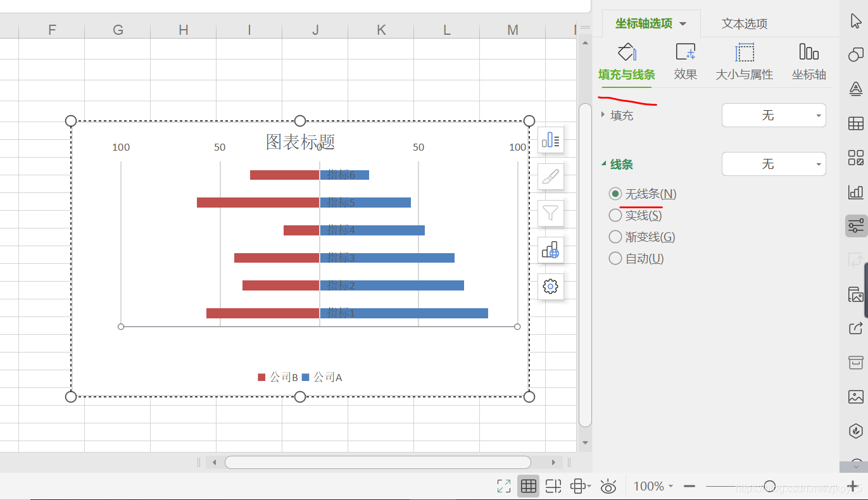This screenshot has width=868, height=500.
Task: Open the chart filter funnel button
Action: (x=551, y=213)
